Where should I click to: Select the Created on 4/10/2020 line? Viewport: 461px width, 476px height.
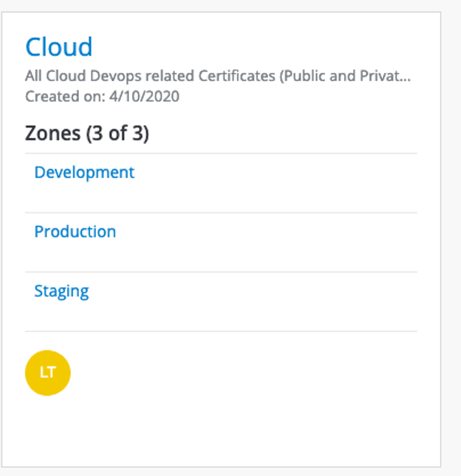click(102, 97)
